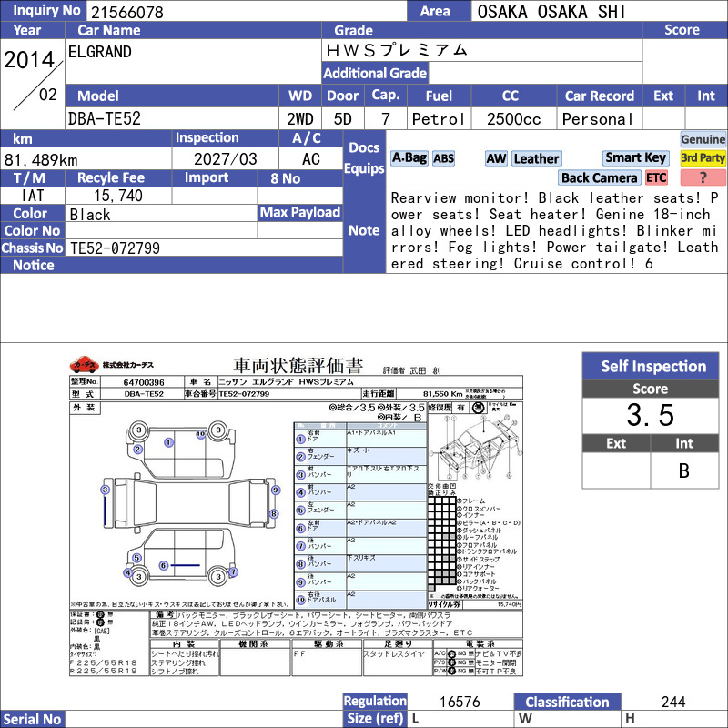Click DBA-TE52 in the Model field
728x728 pixels.
pyautogui.click(x=105, y=119)
